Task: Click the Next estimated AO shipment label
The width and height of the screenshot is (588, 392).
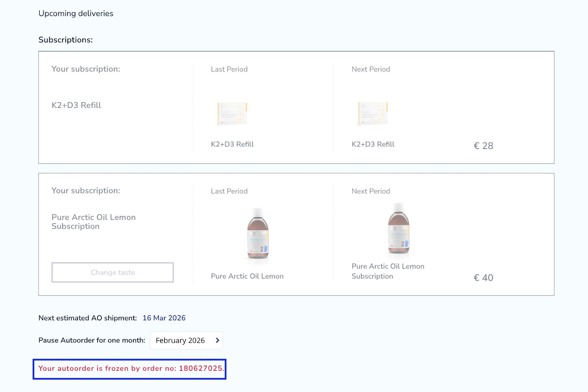Action: tap(87, 318)
